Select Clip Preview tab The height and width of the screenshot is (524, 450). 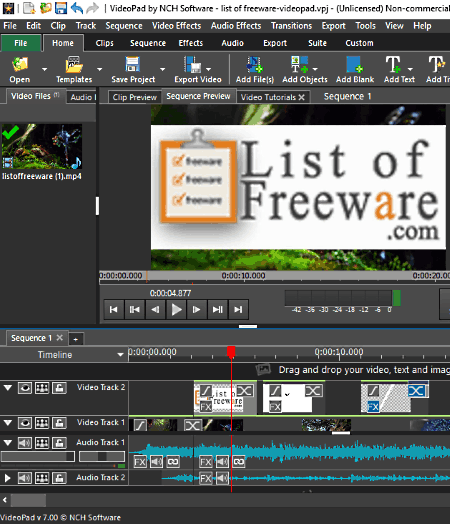click(x=135, y=97)
